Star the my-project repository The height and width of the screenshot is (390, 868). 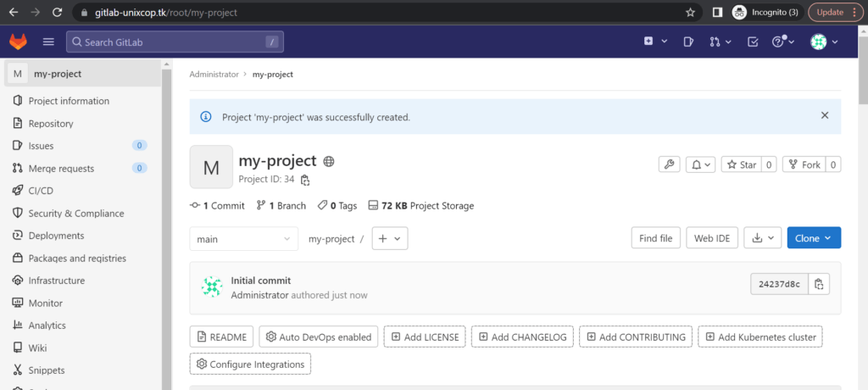[x=742, y=164]
